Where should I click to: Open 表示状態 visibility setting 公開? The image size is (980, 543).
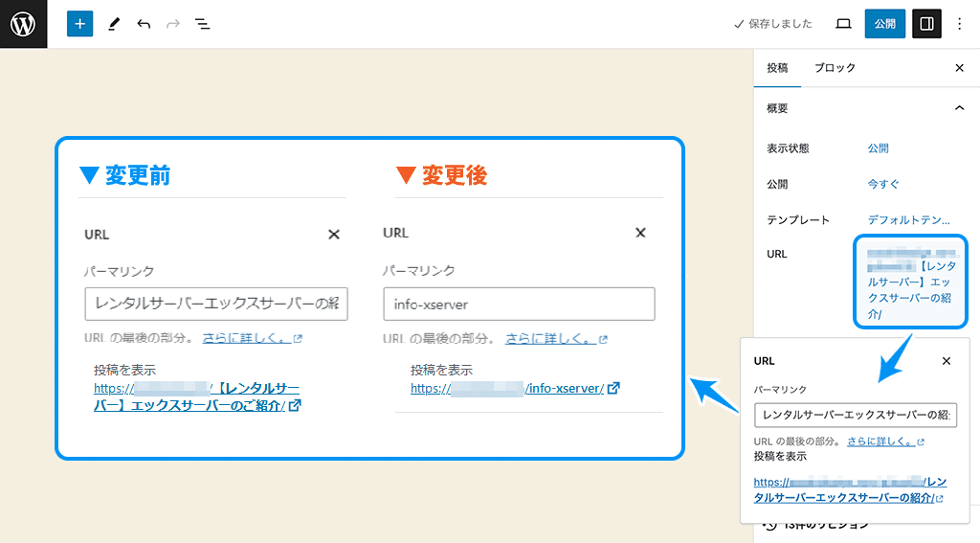point(878,148)
